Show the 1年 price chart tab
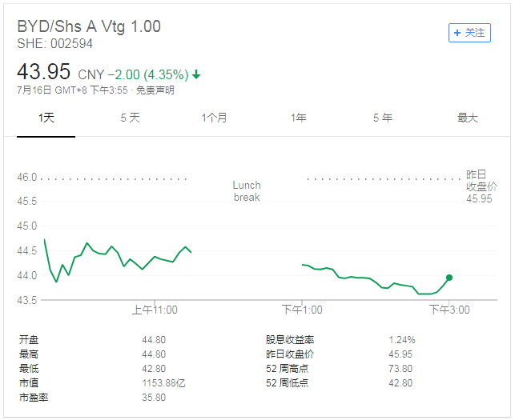Image resolution: width=515 pixels, height=420 pixels. [298, 118]
